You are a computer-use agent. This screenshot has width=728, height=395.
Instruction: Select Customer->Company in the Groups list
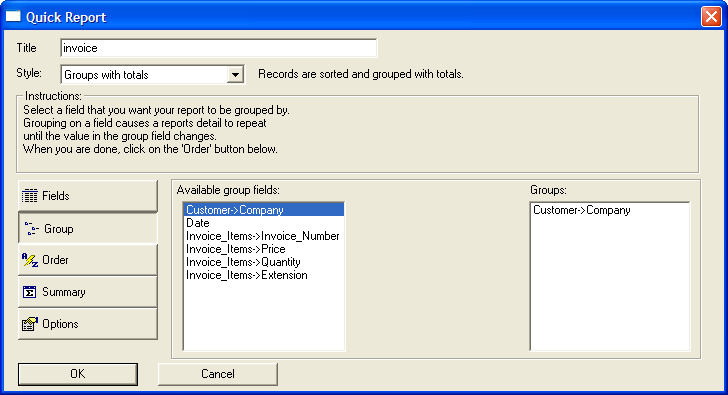(610, 210)
